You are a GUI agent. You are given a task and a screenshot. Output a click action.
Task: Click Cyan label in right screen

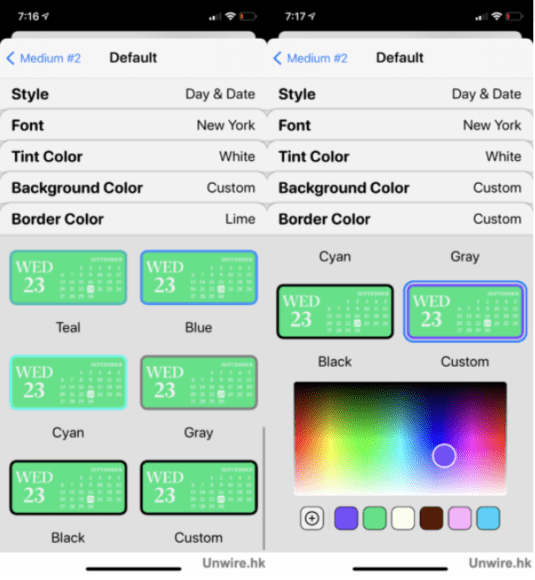(x=335, y=256)
